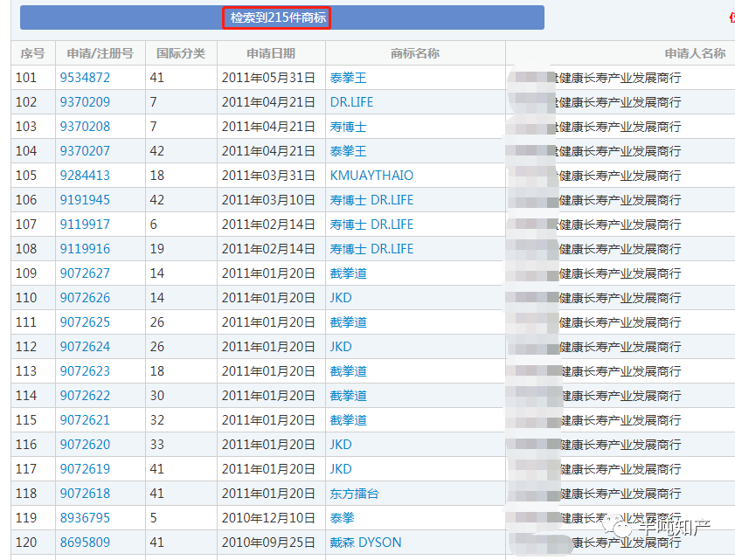This screenshot has height=560, width=735.
Task: Open registration number 9072619 link
Action: [x=85, y=468]
